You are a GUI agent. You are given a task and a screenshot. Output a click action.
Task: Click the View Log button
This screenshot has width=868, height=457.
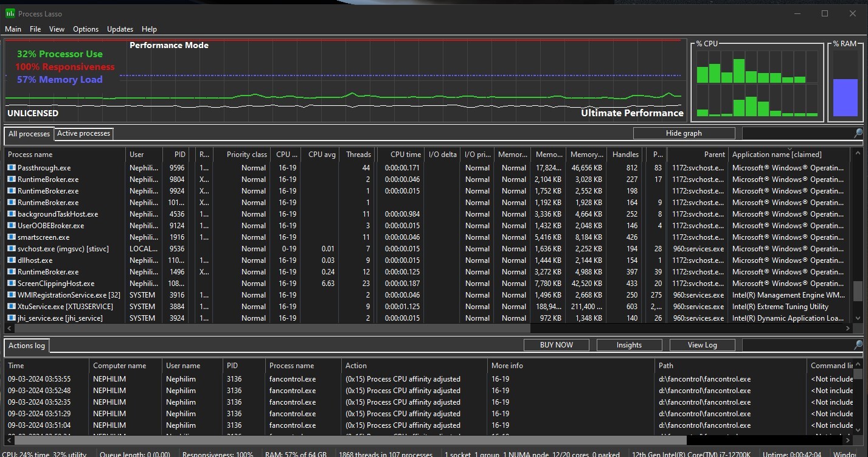point(702,345)
